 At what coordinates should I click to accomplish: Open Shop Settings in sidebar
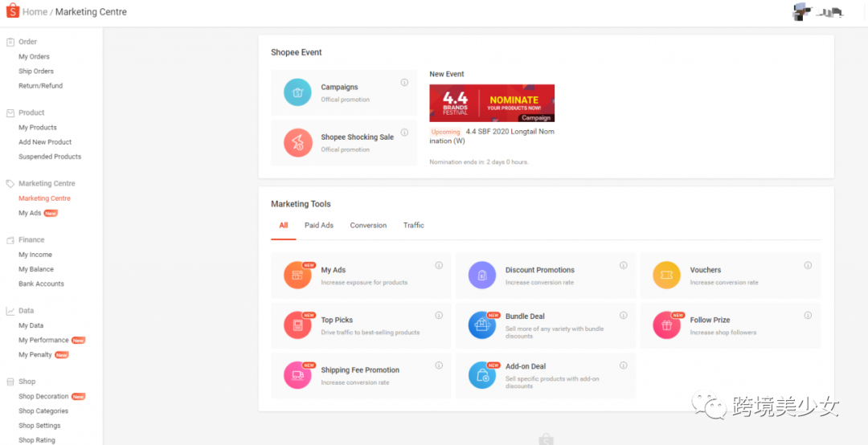tap(39, 426)
